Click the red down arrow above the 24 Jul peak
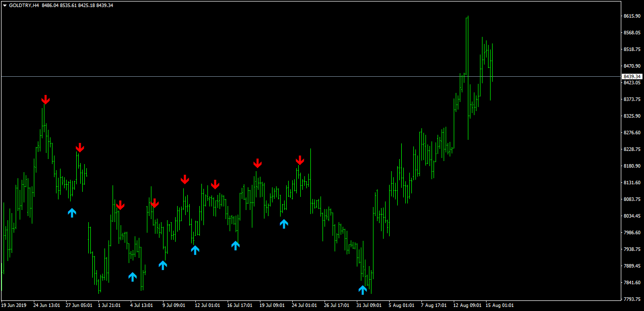 coord(300,160)
